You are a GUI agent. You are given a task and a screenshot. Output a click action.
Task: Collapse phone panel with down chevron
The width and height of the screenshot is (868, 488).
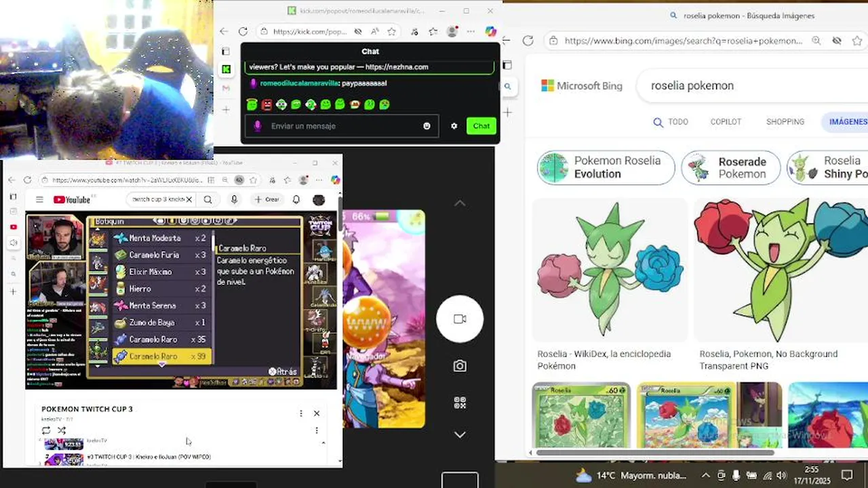pos(460,434)
